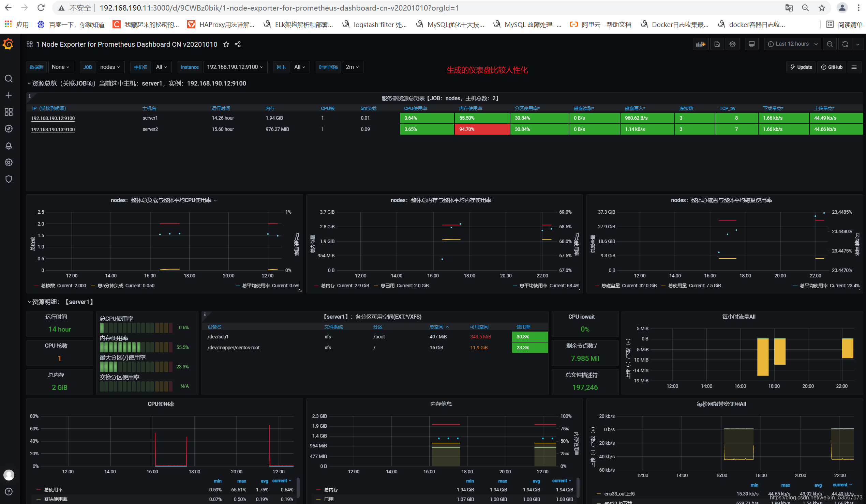Viewport: 866px width, 504px height.
Task: Open the sidebar search icon
Action: pos(9,79)
